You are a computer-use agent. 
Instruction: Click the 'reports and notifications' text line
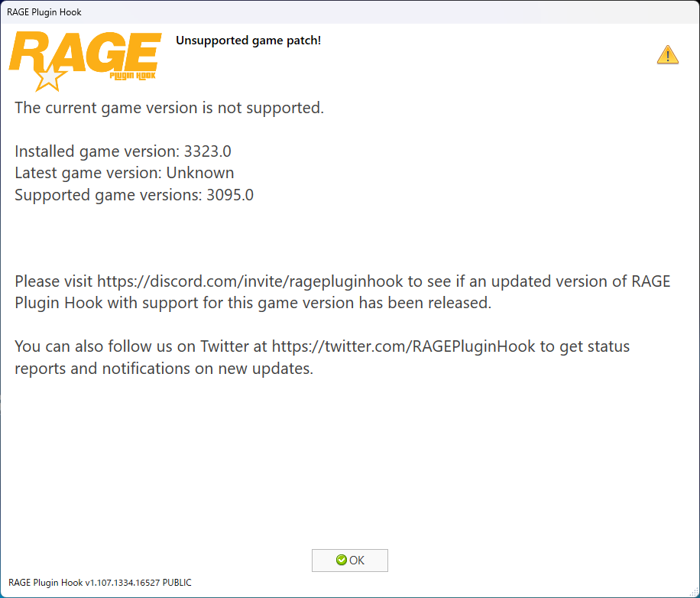coord(164,369)
